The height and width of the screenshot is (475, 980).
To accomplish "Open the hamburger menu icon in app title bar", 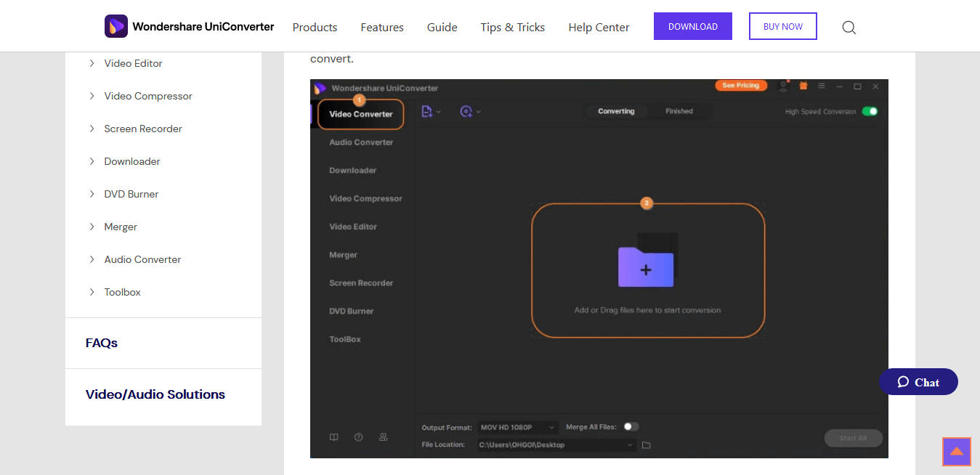I will click(x=822, y=86).
